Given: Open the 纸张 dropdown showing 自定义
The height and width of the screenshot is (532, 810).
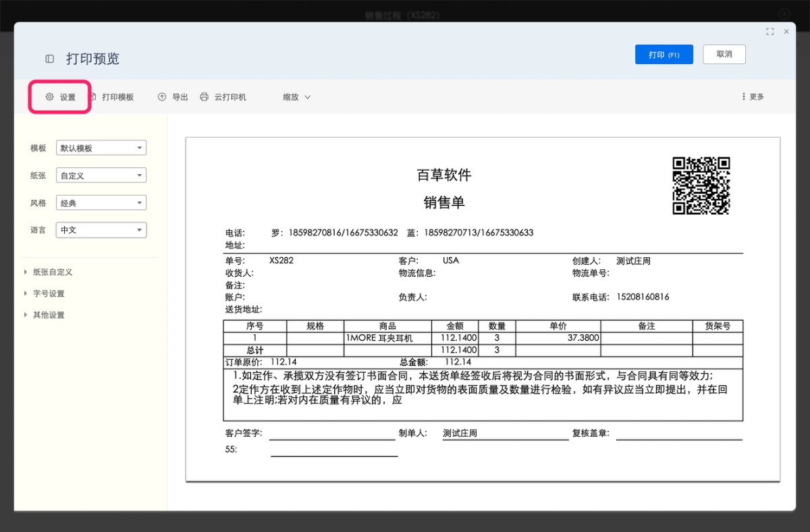Looking at the screenshot, I should pos(101,176).
